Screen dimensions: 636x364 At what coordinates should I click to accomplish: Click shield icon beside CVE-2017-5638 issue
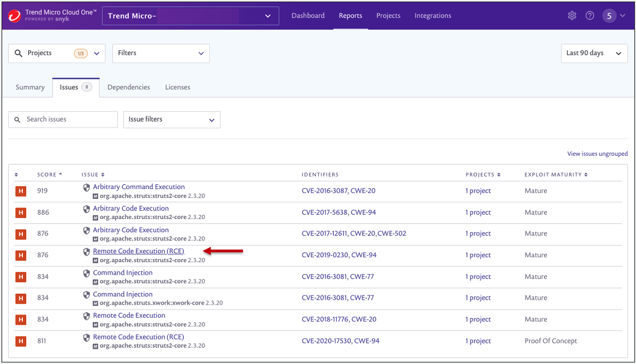pyautogui.click(x=86, y=209)
